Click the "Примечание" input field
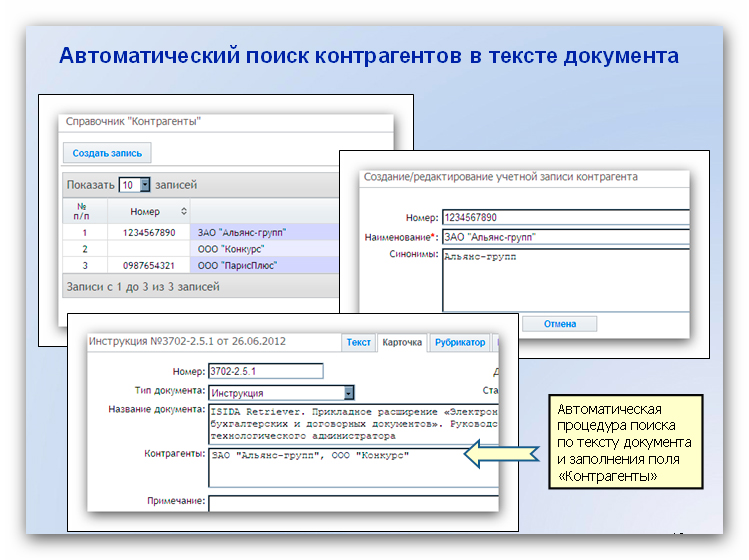Image resolution: width=749 pixels, height=560 pixels. point(353,503)
